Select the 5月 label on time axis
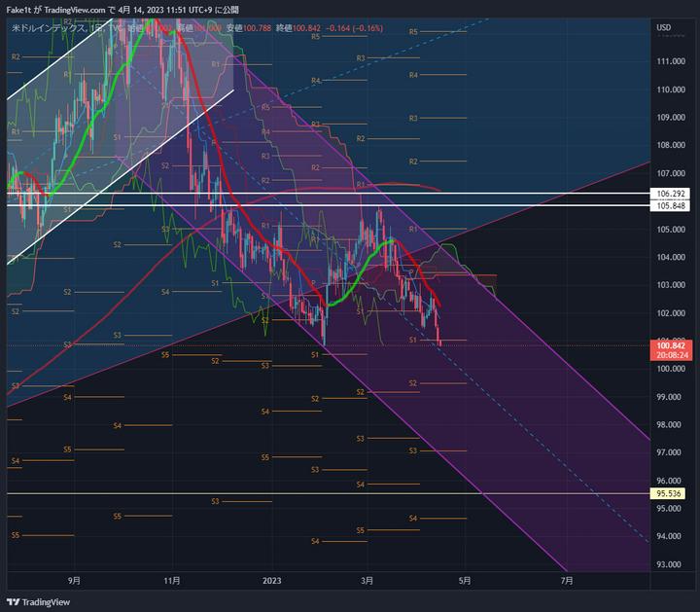 465,581
